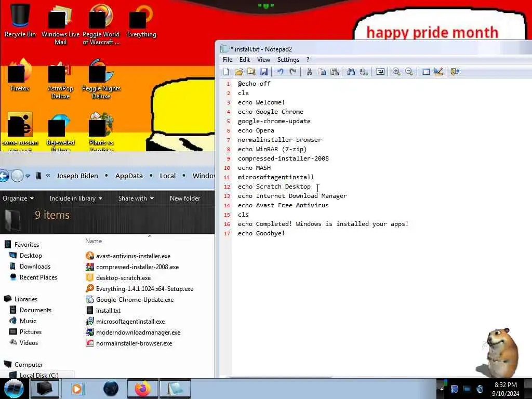The width and height of the screenshot is (532, 399).
Task: Click the Back arrow in Explorer window
Action: [x=4, y=176]
